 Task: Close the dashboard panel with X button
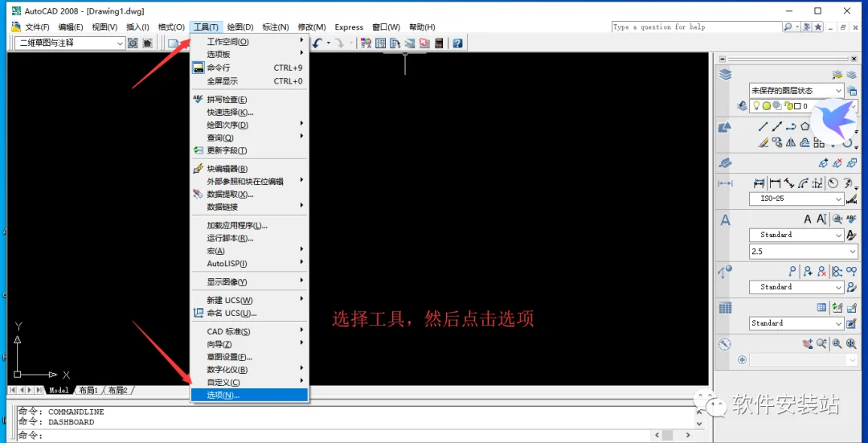[x=854, y=59]
